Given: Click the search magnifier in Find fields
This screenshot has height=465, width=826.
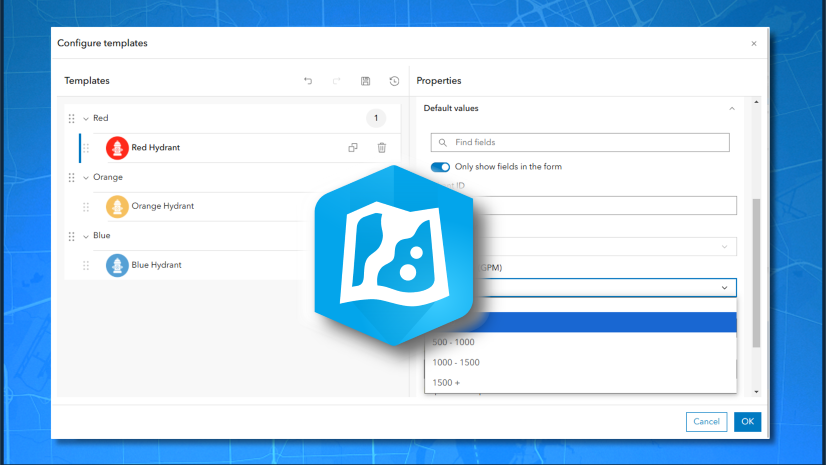Looking at the screenshot, I should click(x=442, y=142).
